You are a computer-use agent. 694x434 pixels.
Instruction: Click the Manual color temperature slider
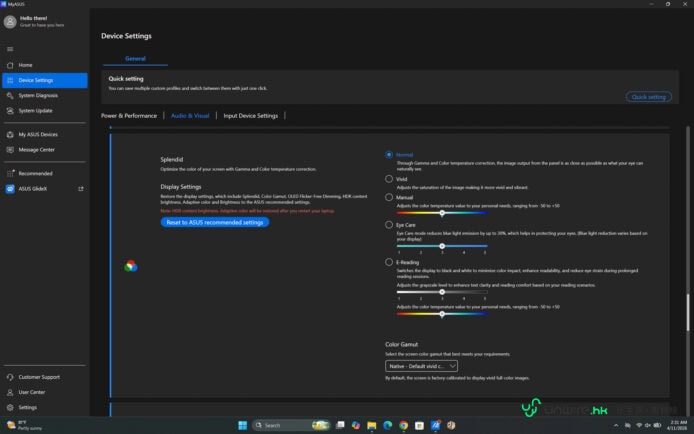tap(442, 213)
